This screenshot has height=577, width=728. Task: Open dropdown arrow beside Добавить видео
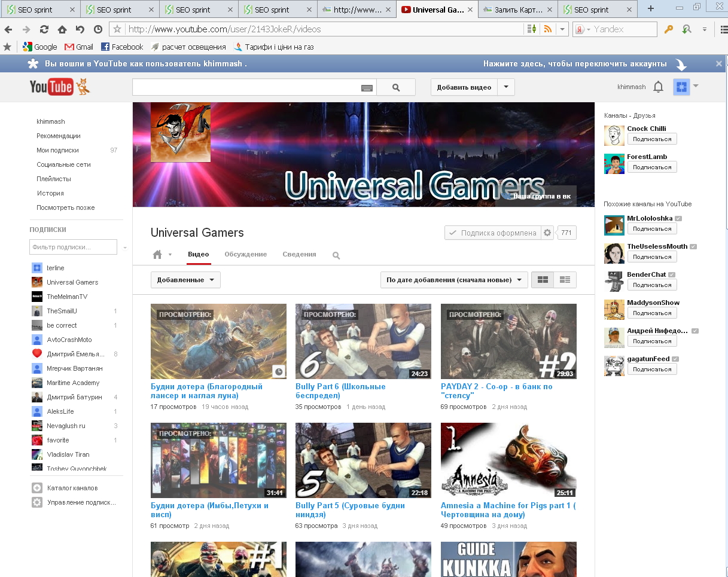pos(506,87)
